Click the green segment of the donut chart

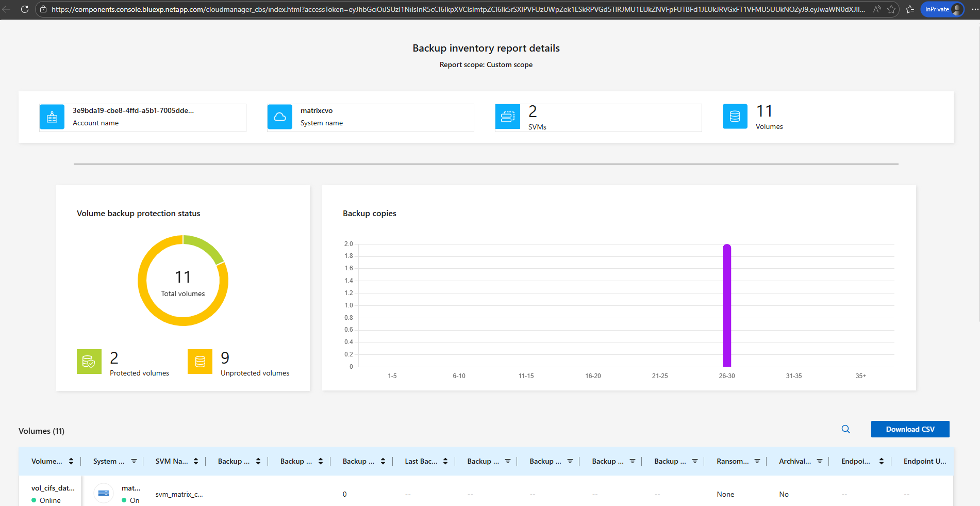[x=206, y=247]
